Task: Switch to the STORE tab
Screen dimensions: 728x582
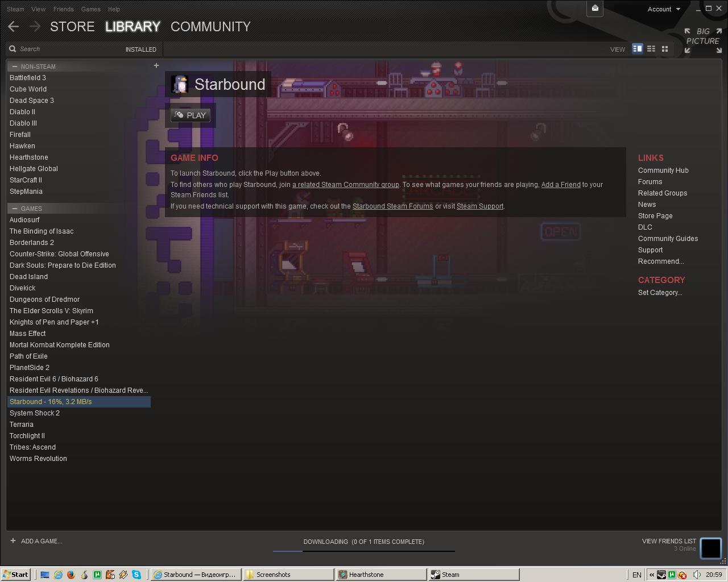Action: click(x=72, y=27)
